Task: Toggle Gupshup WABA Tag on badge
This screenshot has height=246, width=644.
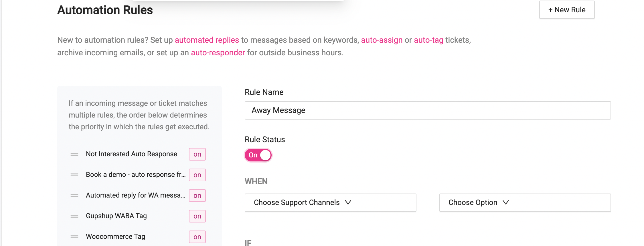Action: 197,216
